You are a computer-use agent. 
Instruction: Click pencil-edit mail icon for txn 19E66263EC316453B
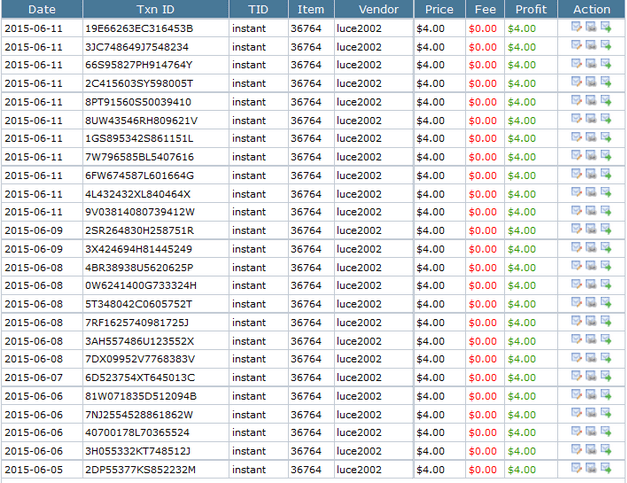576,27
